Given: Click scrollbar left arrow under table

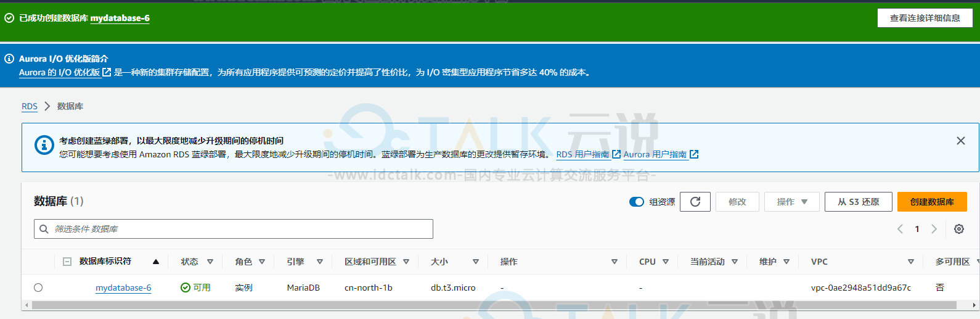Looking at the screenshot, I should [26, 305].
